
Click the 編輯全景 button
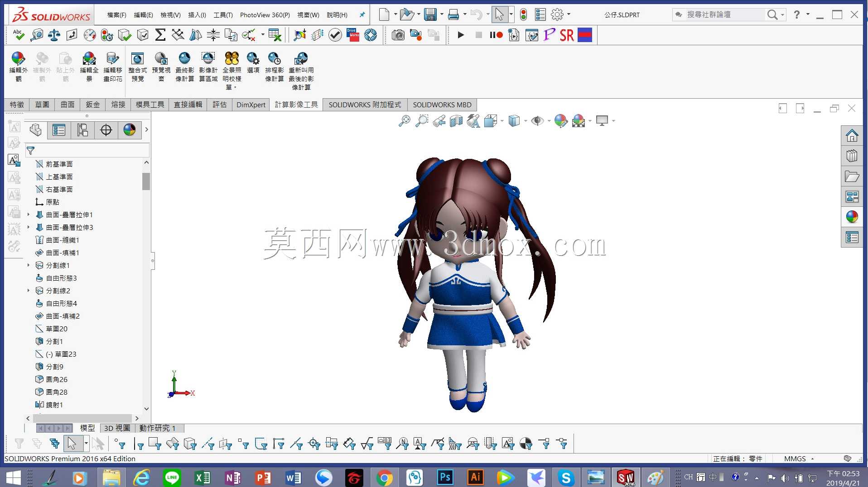[89, 67]
